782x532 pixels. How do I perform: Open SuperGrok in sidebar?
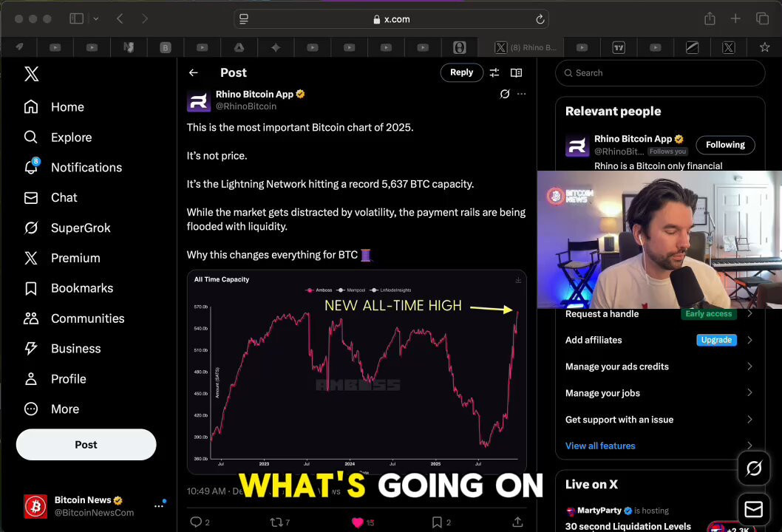[x=67, y=228]
